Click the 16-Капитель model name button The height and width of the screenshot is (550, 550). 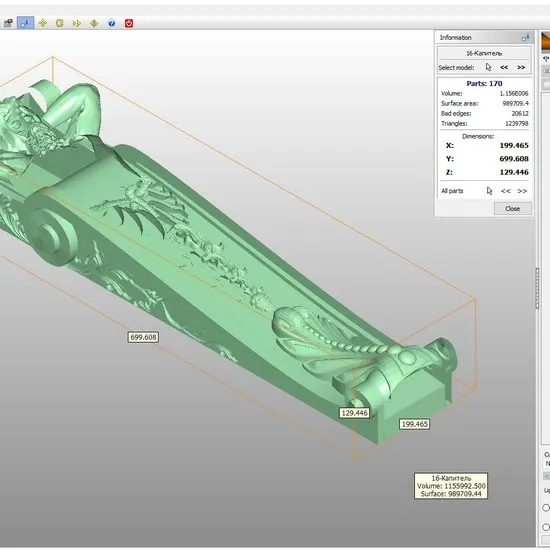484,53
